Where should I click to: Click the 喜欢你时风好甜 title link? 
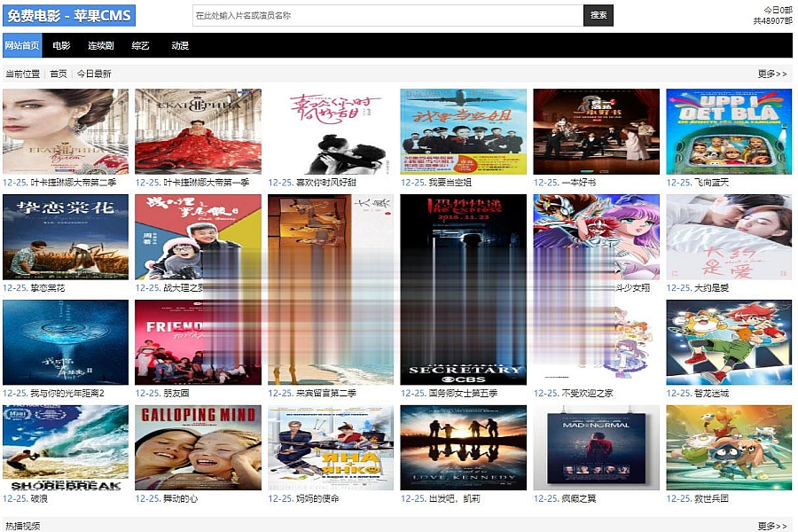click(x=326, y=183)
